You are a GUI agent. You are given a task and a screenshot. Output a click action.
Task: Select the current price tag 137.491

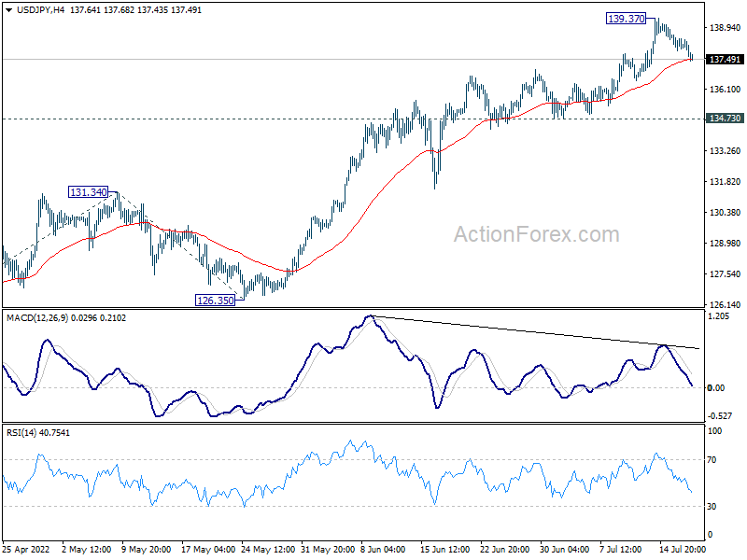[x=725, y=59]
